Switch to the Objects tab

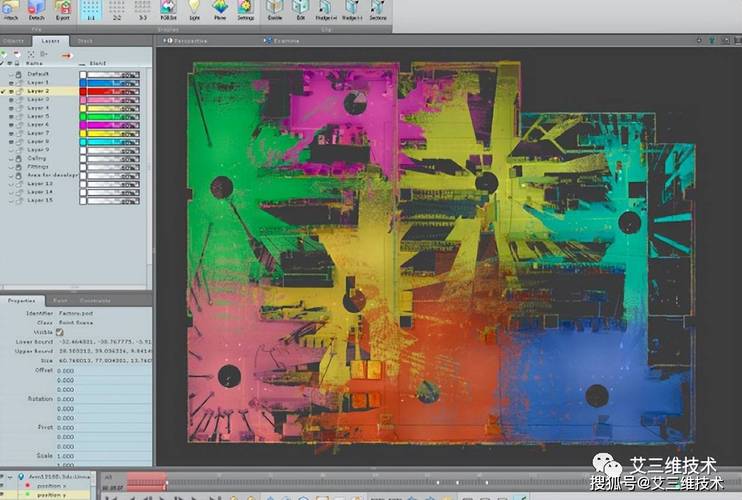(13, 41)
